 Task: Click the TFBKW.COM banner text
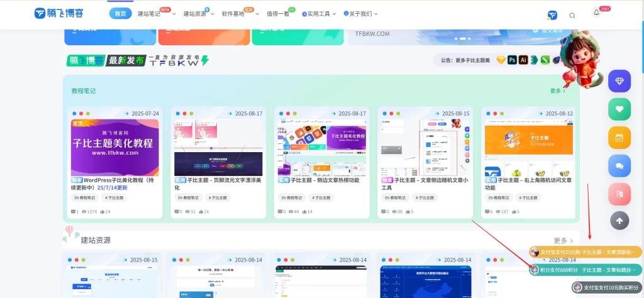click(372, 34)
